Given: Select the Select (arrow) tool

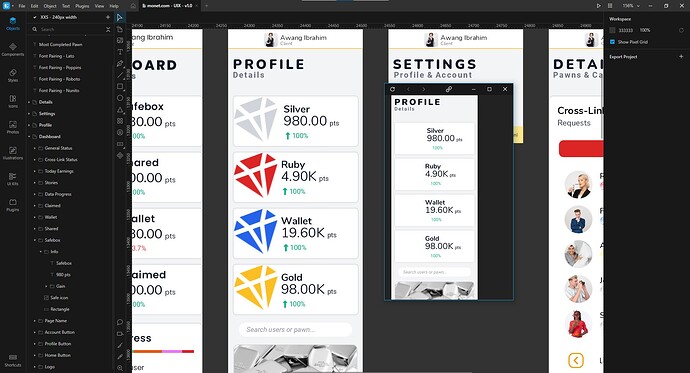Looking at the screenshot, I should tap(120, 18).
